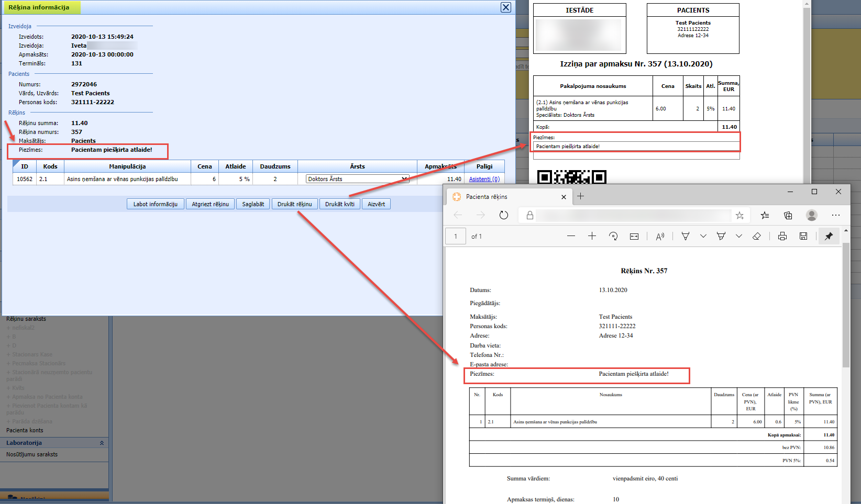
Task: Refresh the Pacienta rēķins browser page
Action: click(504, 215)
